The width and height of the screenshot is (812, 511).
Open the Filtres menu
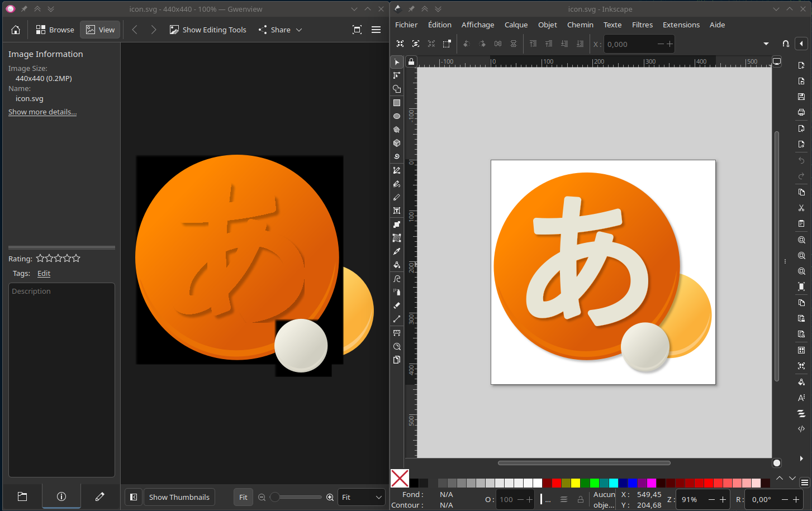coord(642,25)
